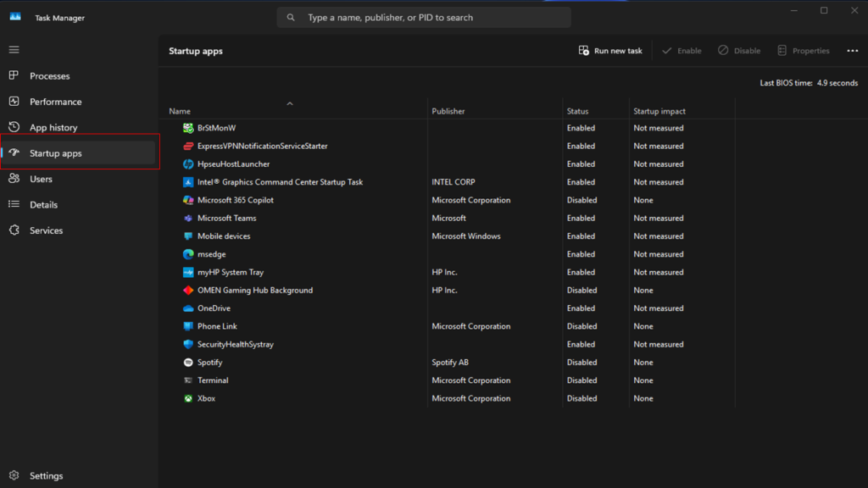Click the Users people icon
The width and height of the screenshot is (868, 488).
[x=14, y=178]
